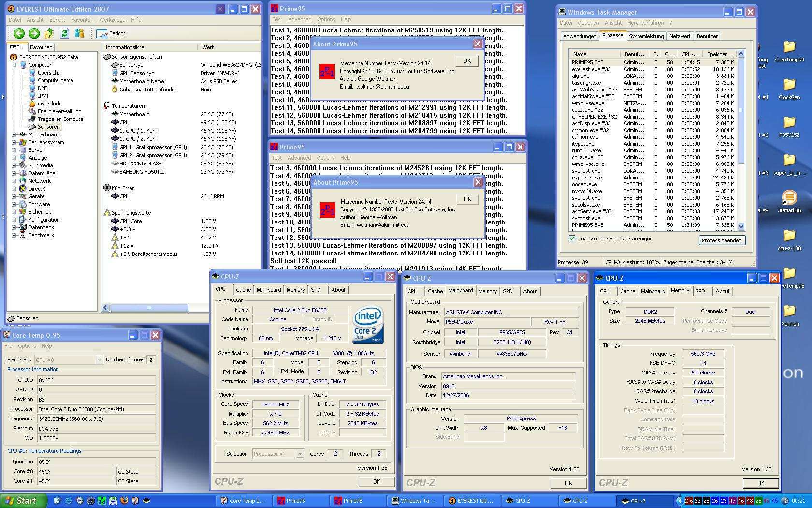Image resolution: width=812 pixels, height=508 pixels.
Task: Click red Prime95 icon in upper About dialog
Action: click(327, 72)
